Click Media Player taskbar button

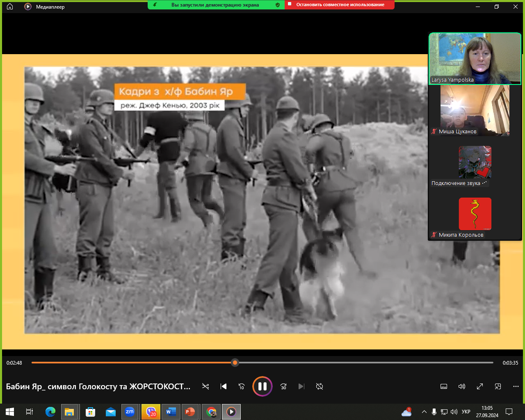coord(231,412)
